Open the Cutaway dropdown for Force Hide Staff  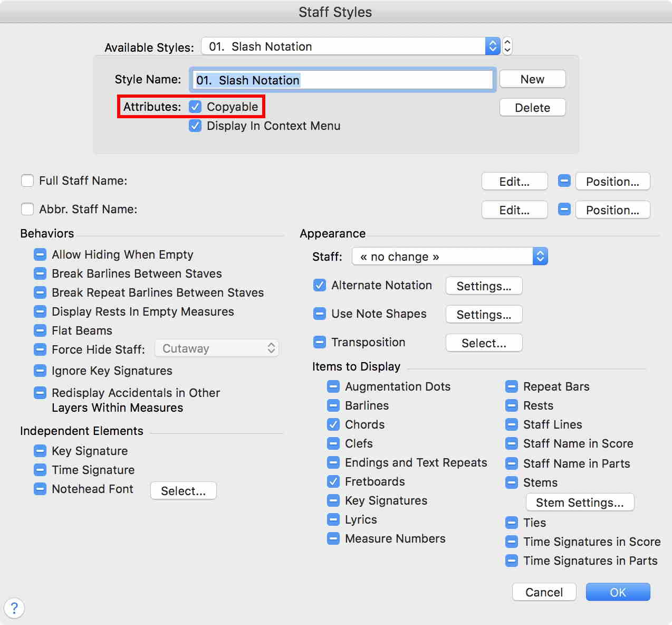pyautogui.click(x=216, y=348)
